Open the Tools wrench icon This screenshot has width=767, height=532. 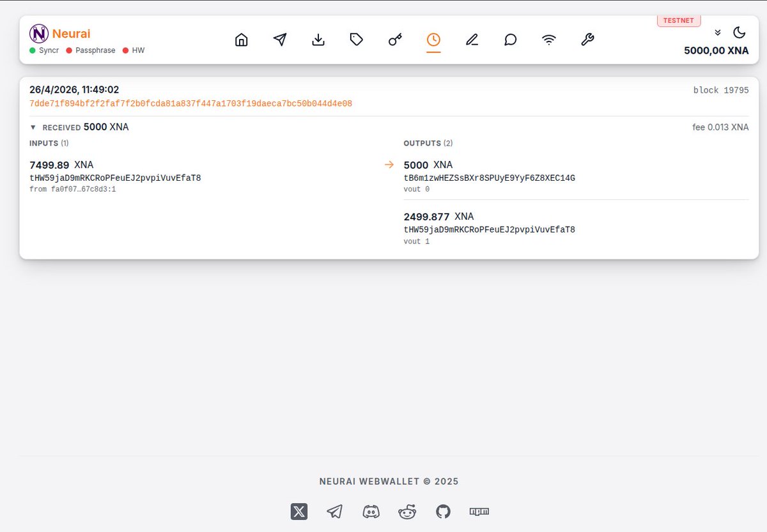coord(587,40)
